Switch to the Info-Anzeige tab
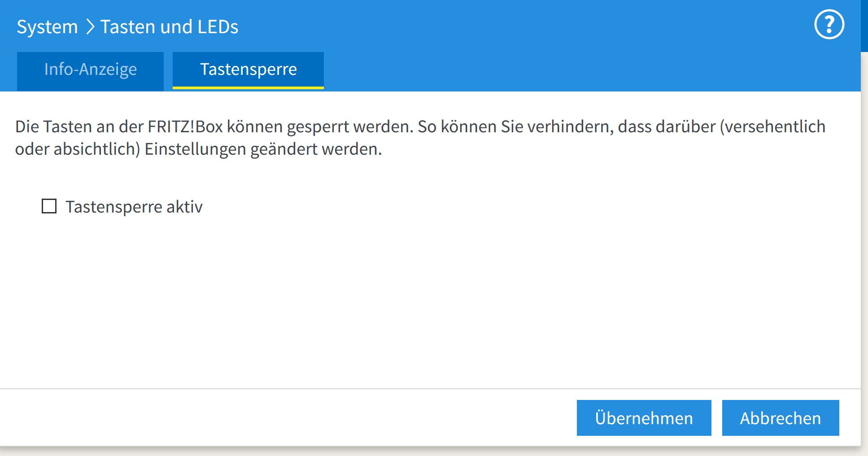868x456 pixels. [90, 69]
